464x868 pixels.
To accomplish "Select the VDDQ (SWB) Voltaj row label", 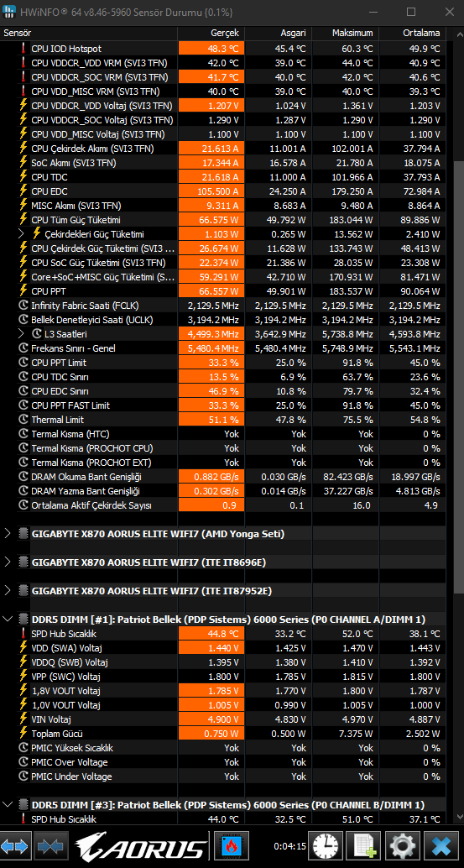I will [x=70, y=662].
